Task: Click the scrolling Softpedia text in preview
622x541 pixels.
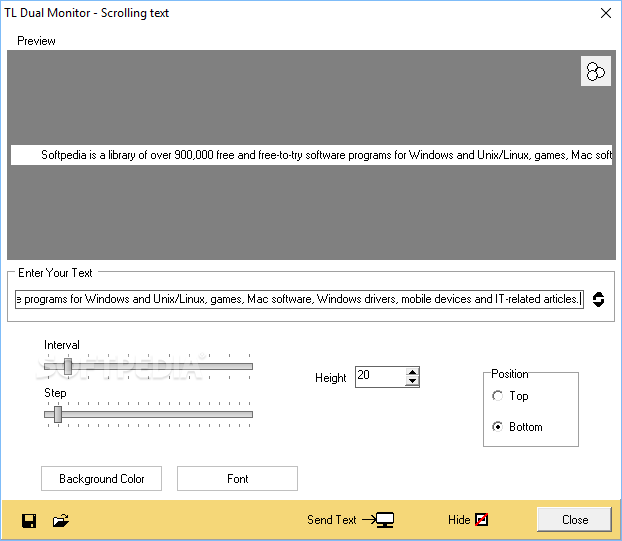Action: (x=326, y=155)
